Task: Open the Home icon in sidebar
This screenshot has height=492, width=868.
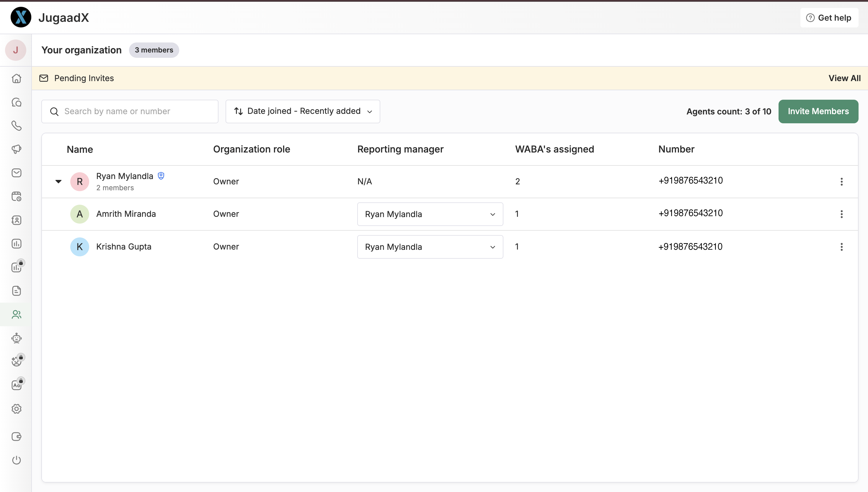Action: tap(16, 79)
